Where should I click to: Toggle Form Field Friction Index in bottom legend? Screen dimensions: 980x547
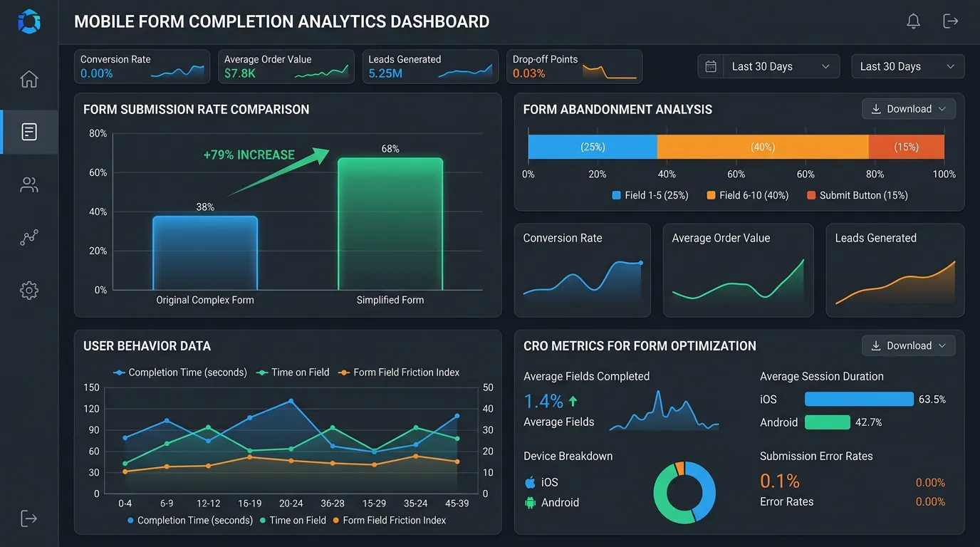click(390, 521)
